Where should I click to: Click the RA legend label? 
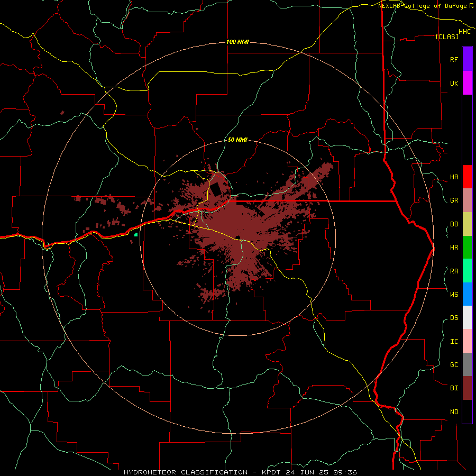(x=454, y=271)
